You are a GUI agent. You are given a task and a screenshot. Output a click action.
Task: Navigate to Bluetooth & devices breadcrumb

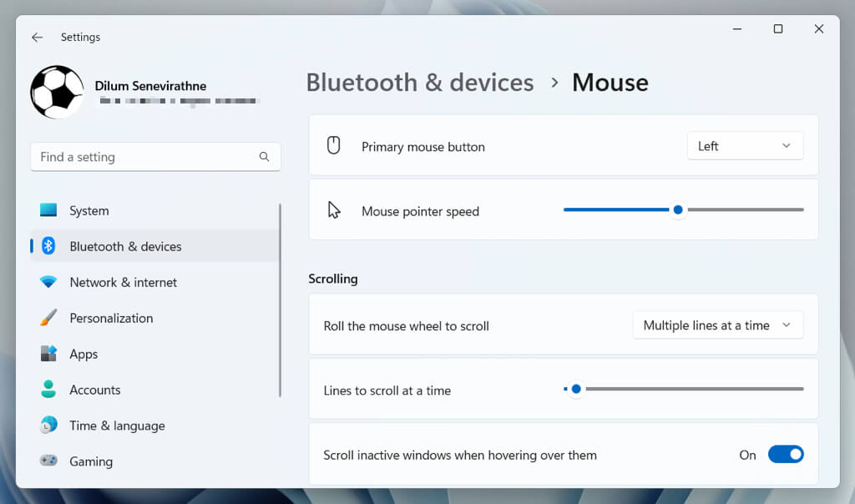point(419,83)
